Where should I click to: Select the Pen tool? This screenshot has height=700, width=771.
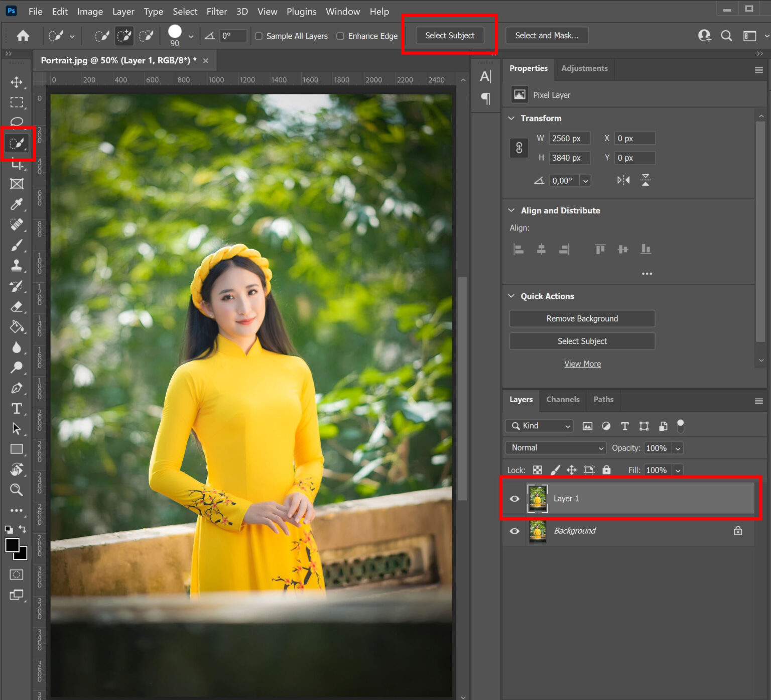pyautogui.click(x=17, y=388)
